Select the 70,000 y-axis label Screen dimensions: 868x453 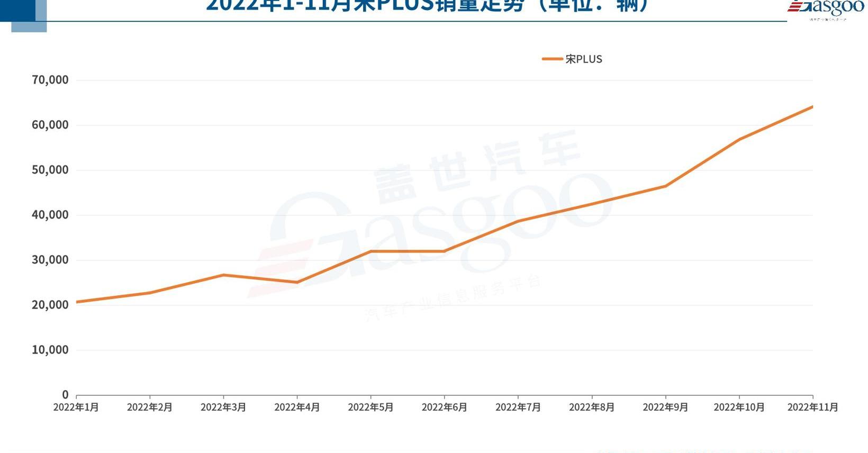click(x=50, y=80)
